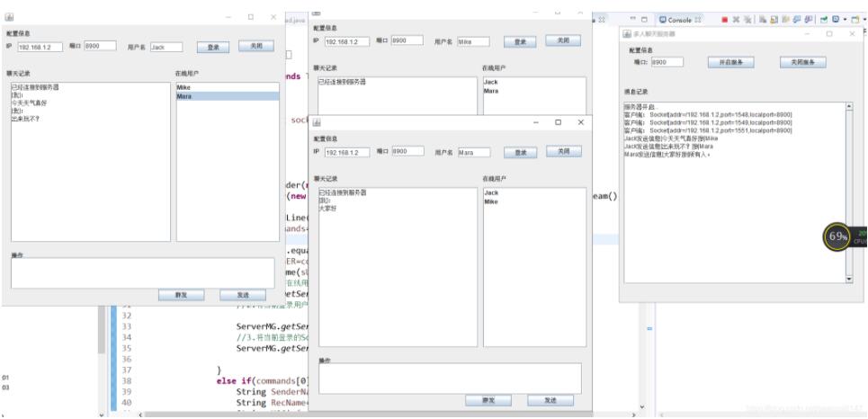Viewport: 868px width, 419px height.
Task: Focus the message text area in the Mara window
Action: click(x=450, y=379)
